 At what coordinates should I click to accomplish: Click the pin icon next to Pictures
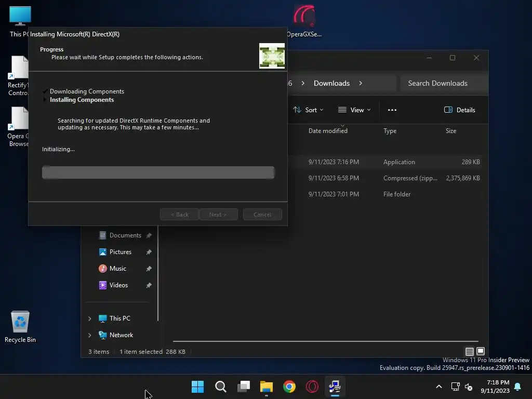click(149, 252)
